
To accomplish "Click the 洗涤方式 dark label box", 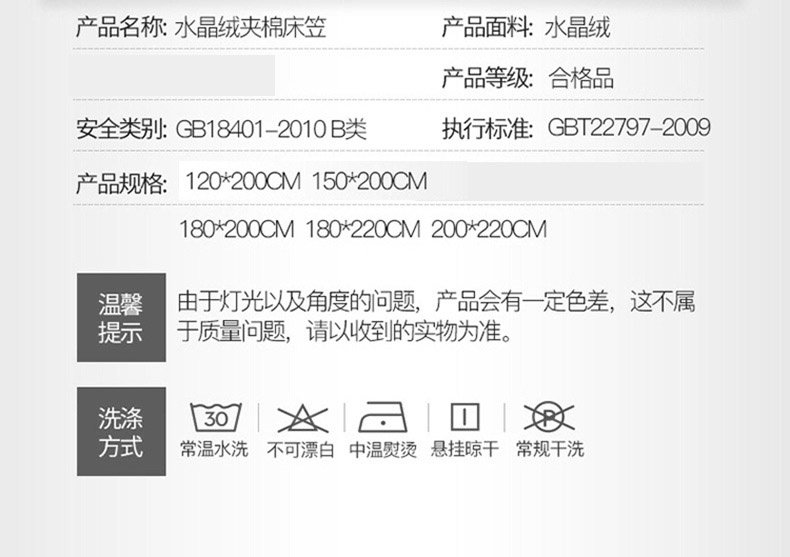I will (x=121, y=431).
